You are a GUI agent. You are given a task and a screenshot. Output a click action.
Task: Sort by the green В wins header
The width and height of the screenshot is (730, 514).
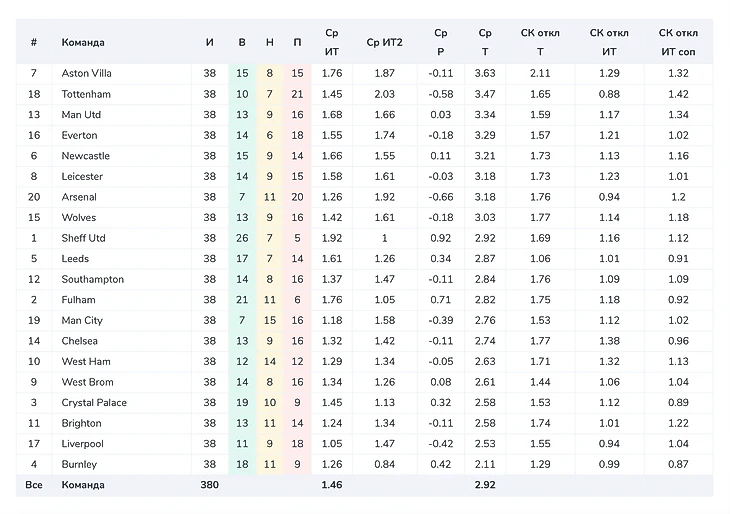click(x=242, y=42)
